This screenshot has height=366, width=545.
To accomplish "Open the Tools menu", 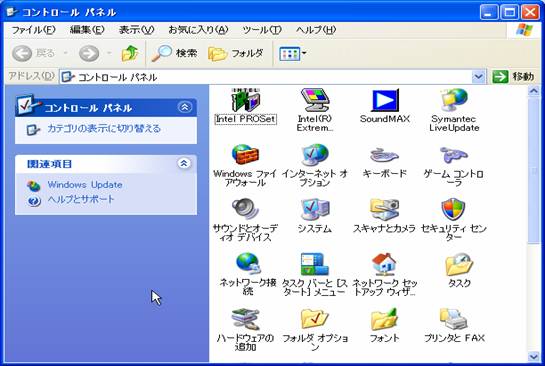I will pyautogui.click(x=262, y=30).
